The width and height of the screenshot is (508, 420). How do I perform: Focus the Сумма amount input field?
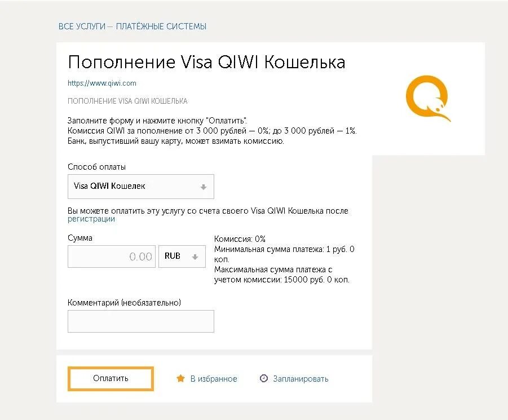[x=112, y=257]
